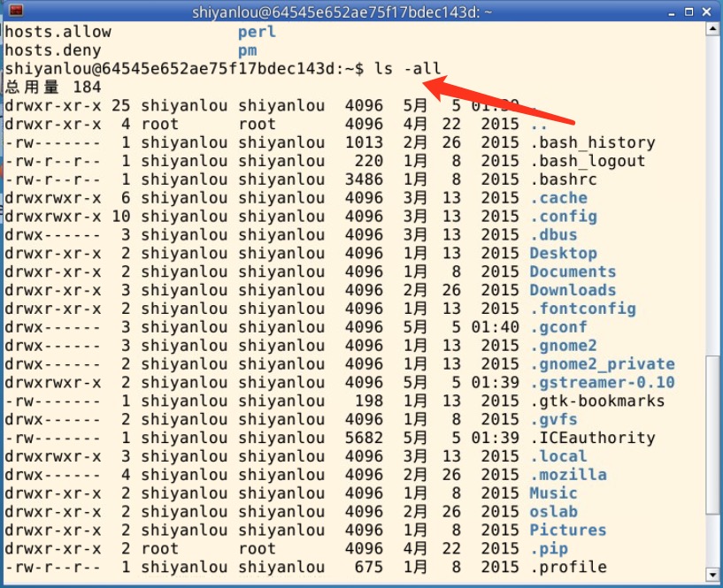The height and width of the screenshot is (588, 723).
Task: Click the .mozilla directory name
Action: coord(568,475)
